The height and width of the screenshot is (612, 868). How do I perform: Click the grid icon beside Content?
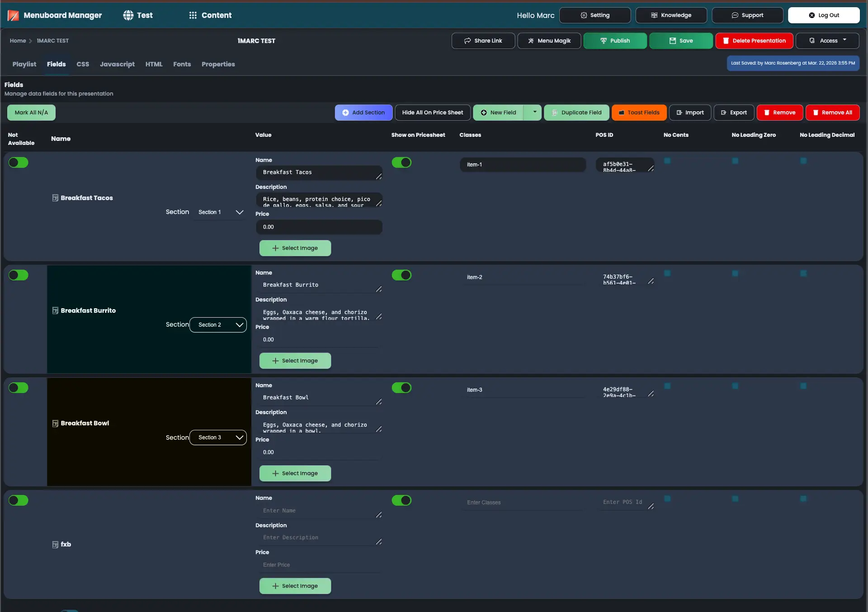[193, 15]
